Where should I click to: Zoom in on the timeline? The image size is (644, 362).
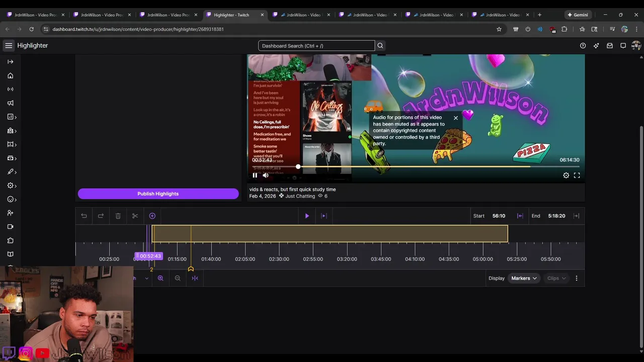tap(160, 278)
